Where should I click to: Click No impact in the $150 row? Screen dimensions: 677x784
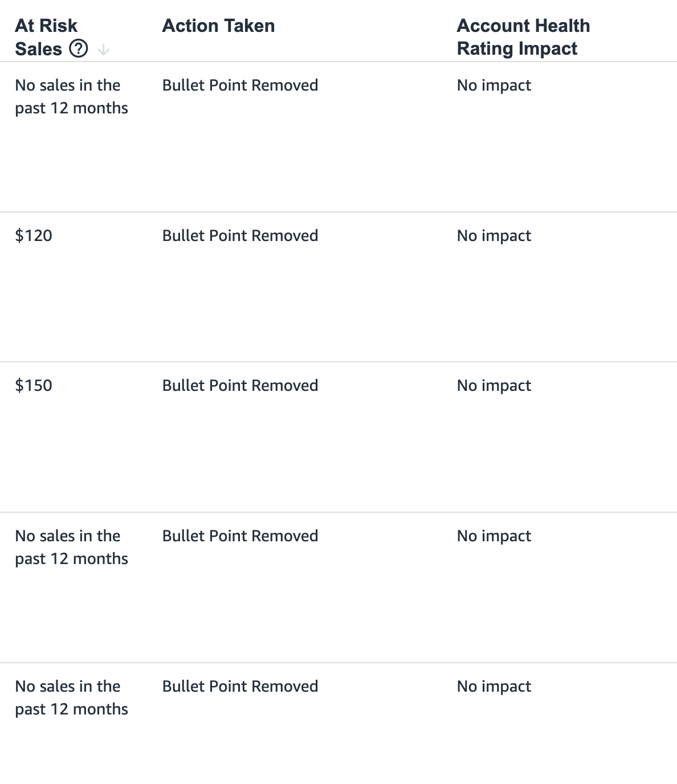tap(494, 385)
